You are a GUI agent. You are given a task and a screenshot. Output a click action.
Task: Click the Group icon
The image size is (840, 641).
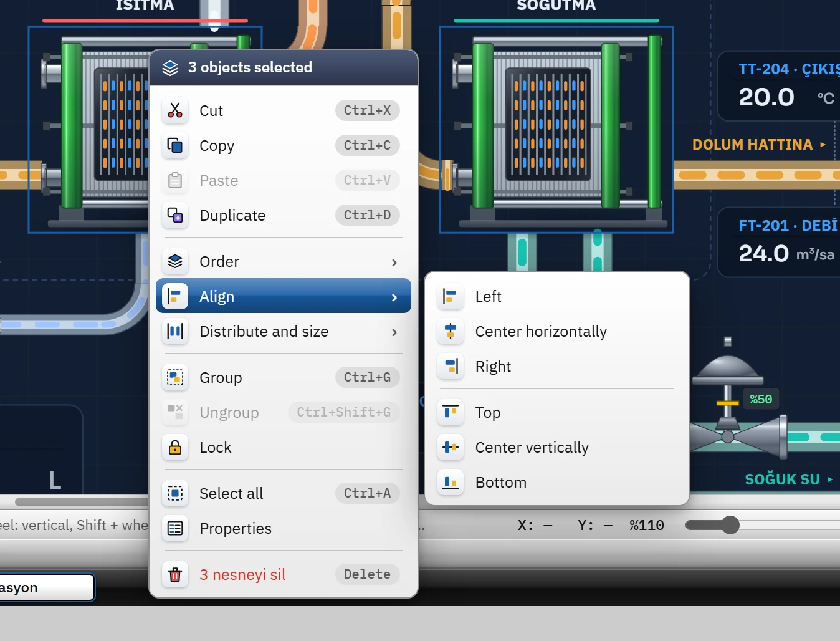click(x=175, y=377)
